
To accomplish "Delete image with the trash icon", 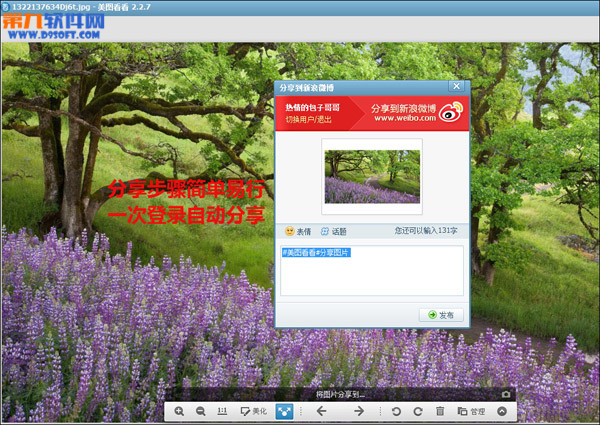I will click(x=440, y=411).
